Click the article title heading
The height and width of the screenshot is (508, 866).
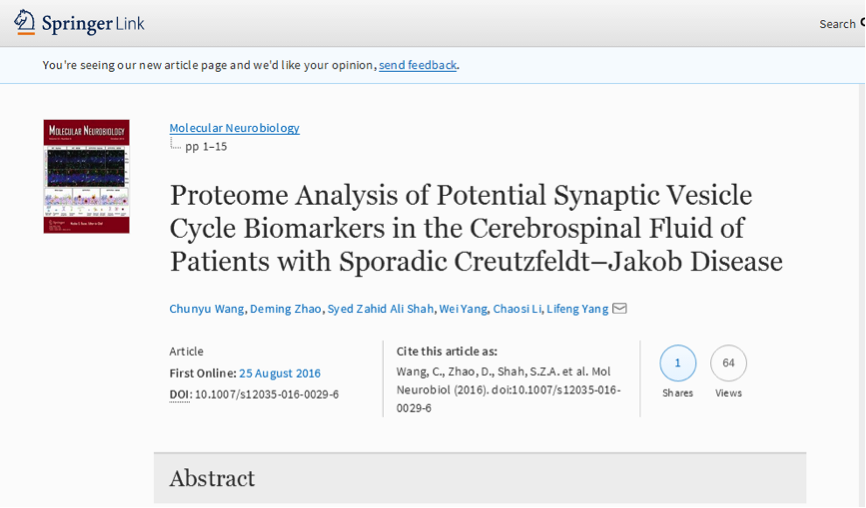[x=475, y=228]
